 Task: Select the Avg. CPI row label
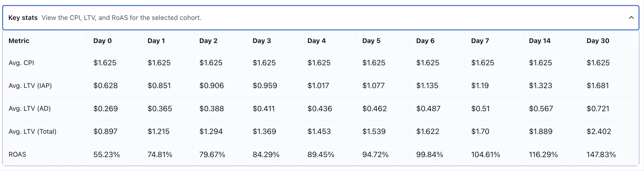[21, 63]
